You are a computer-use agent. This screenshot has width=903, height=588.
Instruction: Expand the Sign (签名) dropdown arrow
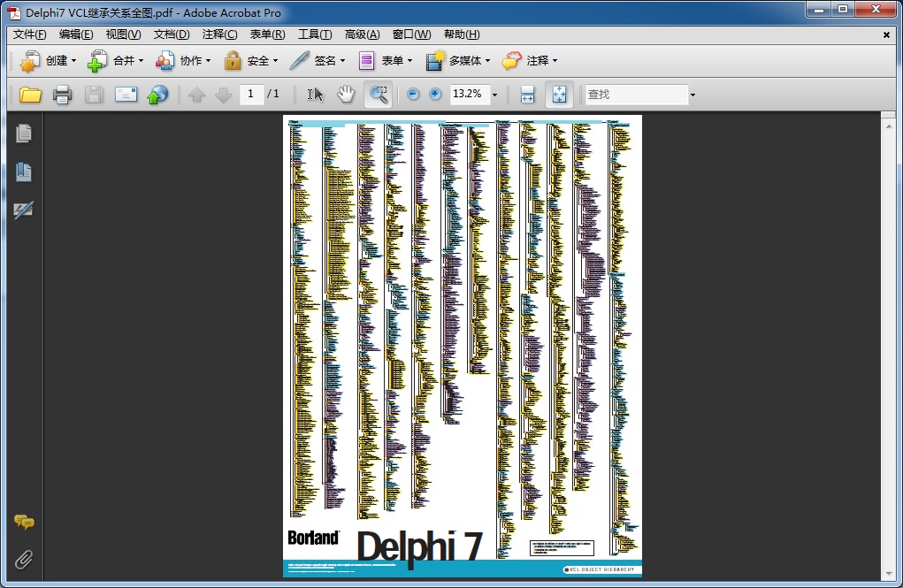coord(342,61)
